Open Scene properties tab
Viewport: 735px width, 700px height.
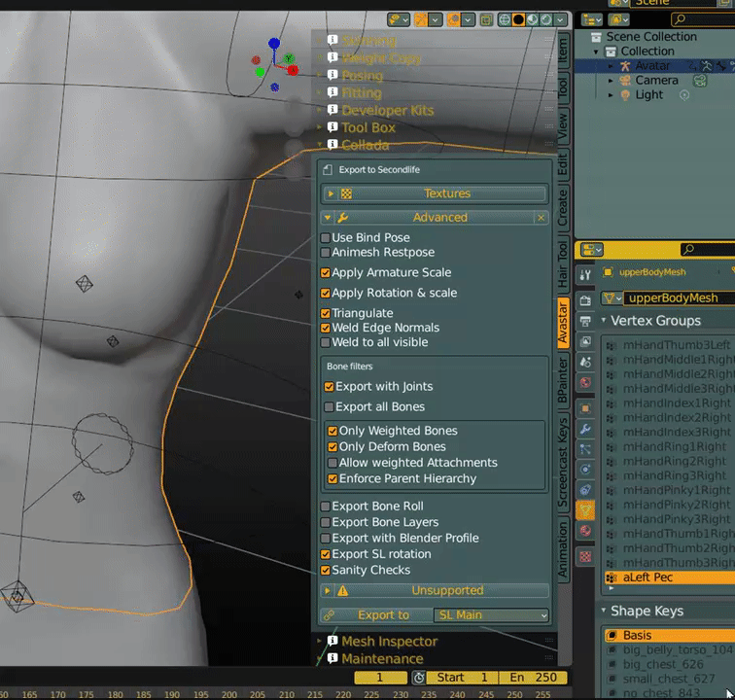pyautogui.click(x=585, y=362)
